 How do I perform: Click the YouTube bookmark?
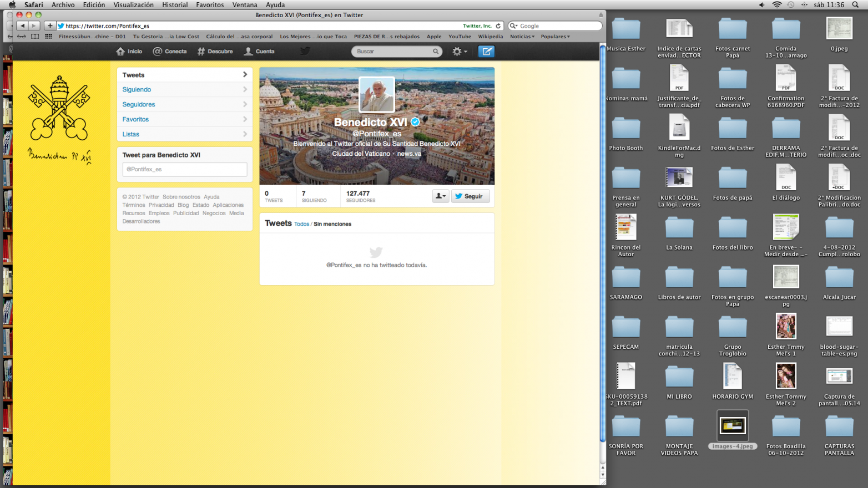460,37
